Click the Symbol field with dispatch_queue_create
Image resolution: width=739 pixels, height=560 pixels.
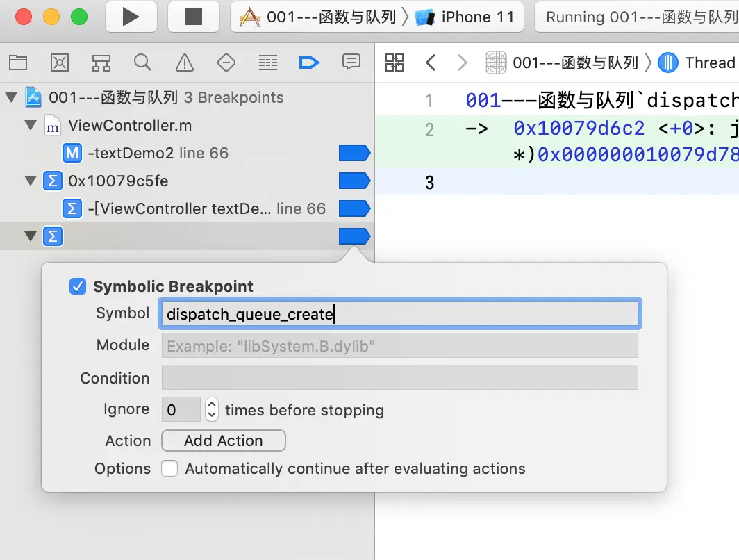click(x=399, y=313)
